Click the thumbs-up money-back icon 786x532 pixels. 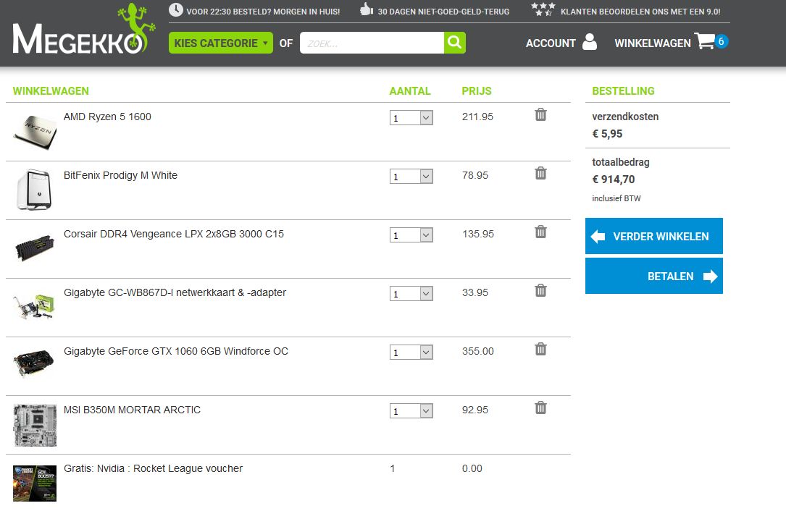(367, 9)
